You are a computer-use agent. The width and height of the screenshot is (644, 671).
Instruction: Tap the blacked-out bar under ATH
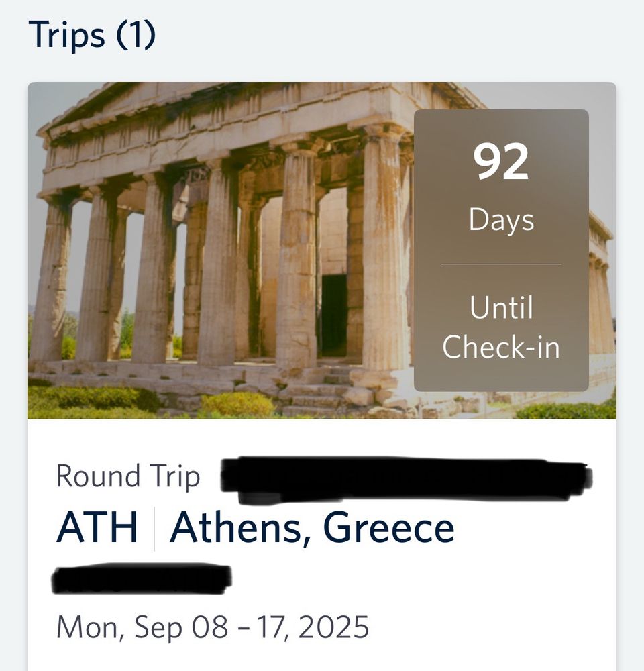coord(142,578)
